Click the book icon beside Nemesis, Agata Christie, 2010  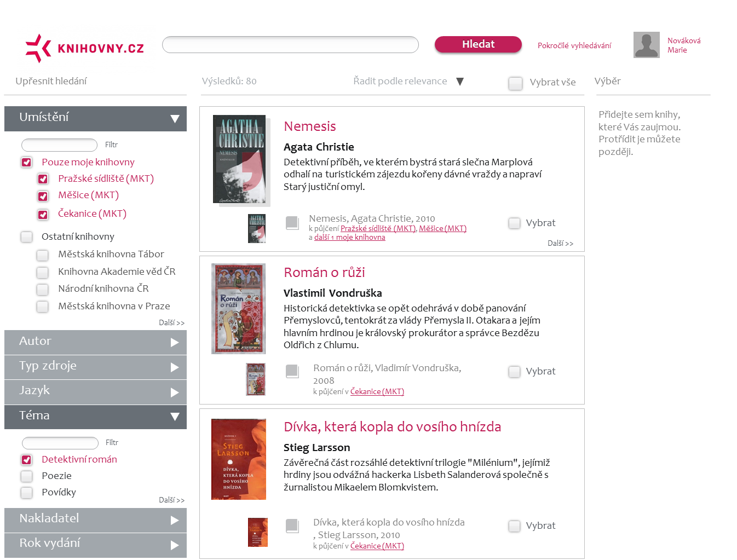tap(292, 223)
